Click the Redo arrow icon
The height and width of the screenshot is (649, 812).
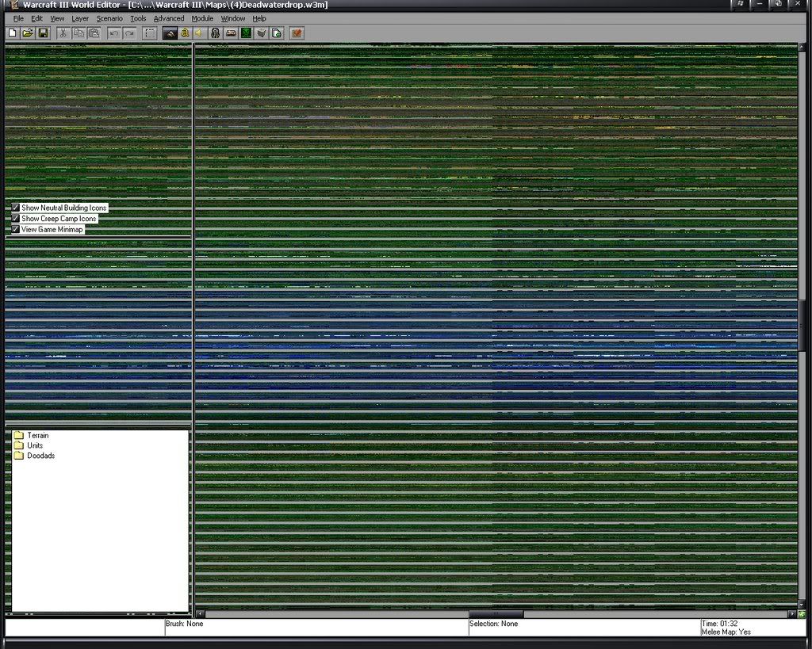[129, 33]
